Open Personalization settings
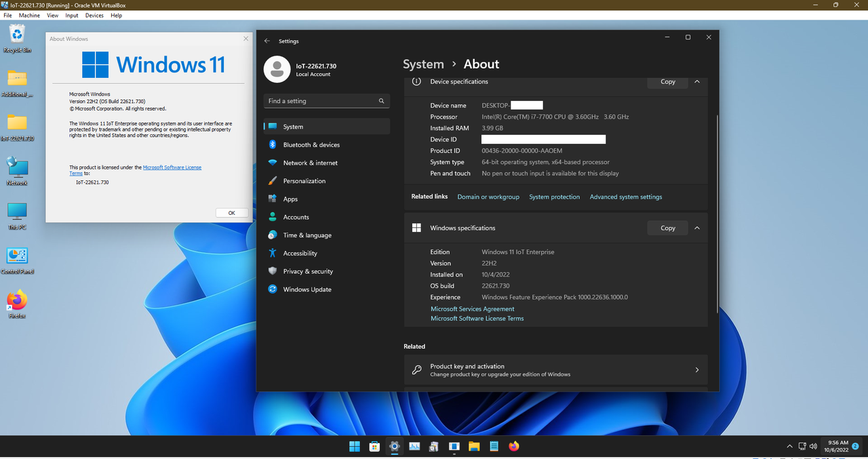 click(x=327, y=181)
